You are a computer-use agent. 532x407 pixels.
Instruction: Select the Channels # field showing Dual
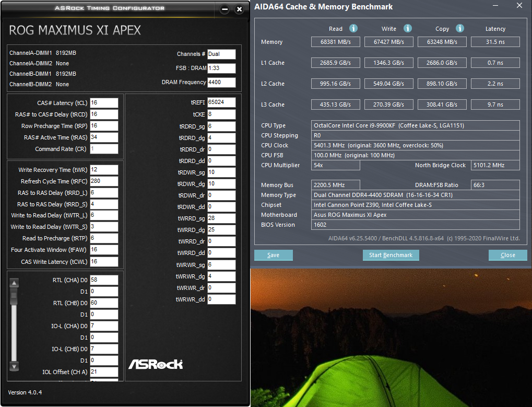(x=221, y=54)
